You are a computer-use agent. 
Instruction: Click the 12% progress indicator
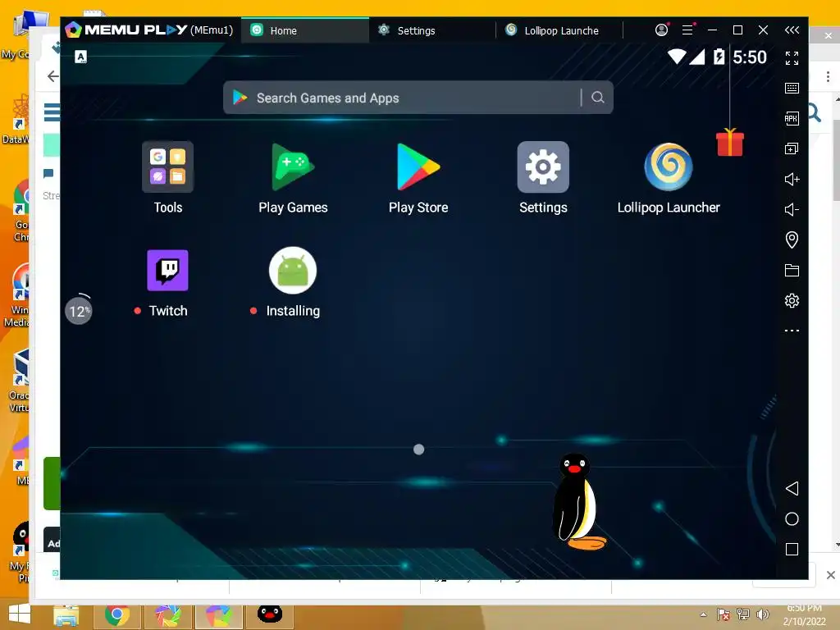[79, 311]
